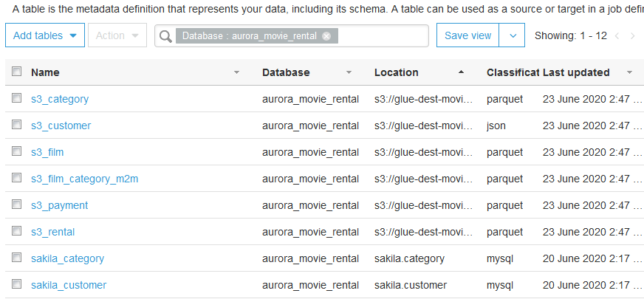Tick the s3_payment row checkbox

click(16, 205)
